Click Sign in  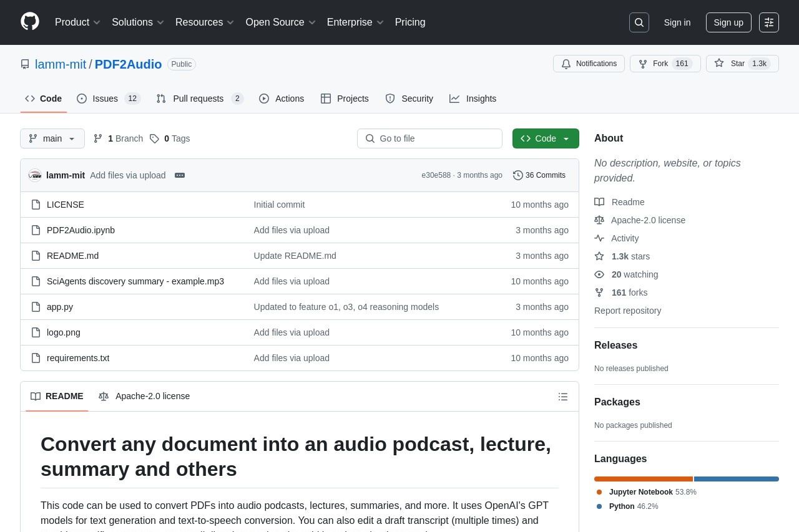(x=677, y=22)
